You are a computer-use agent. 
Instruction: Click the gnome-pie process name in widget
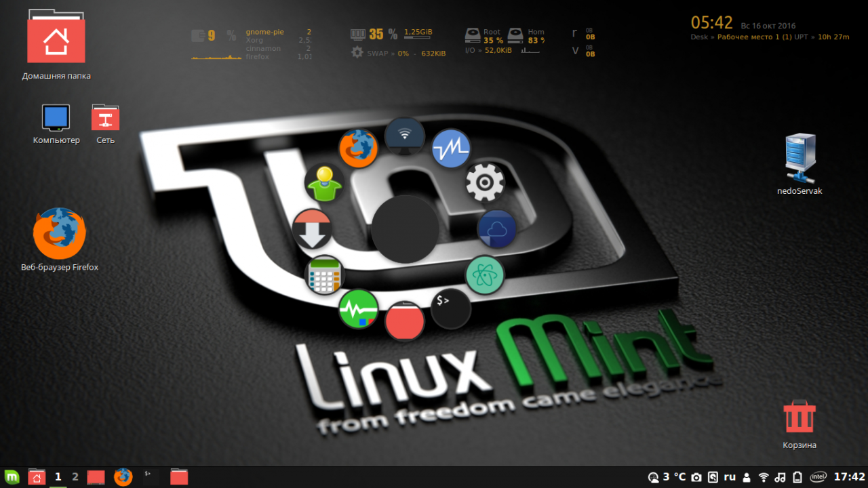coord(265,32)
